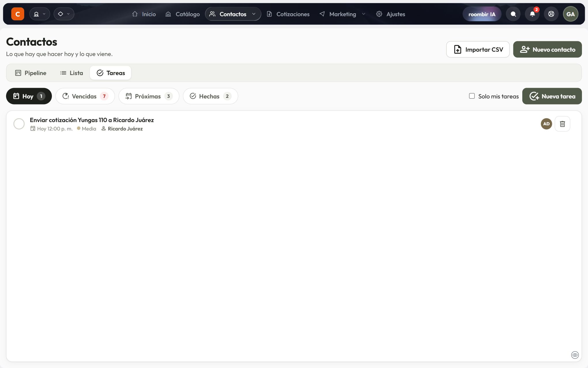
Task: Toggle the eye icon at bottom right
Action: (575, 355)
